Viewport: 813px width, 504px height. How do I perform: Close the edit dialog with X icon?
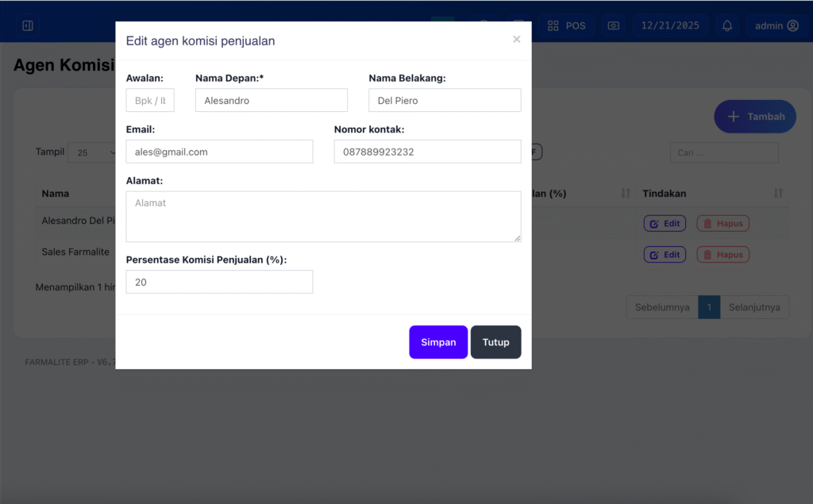pyautogui.click(x=516, y=39)
